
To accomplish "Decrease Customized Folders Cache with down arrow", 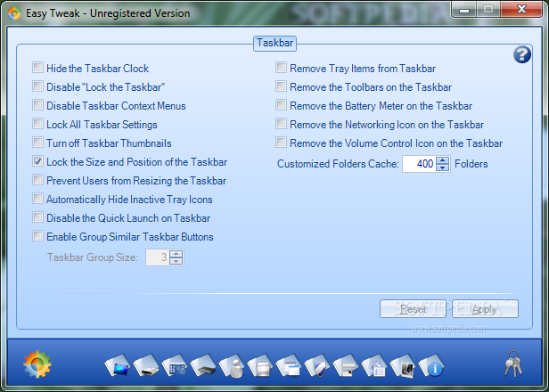I will point(443,167).
